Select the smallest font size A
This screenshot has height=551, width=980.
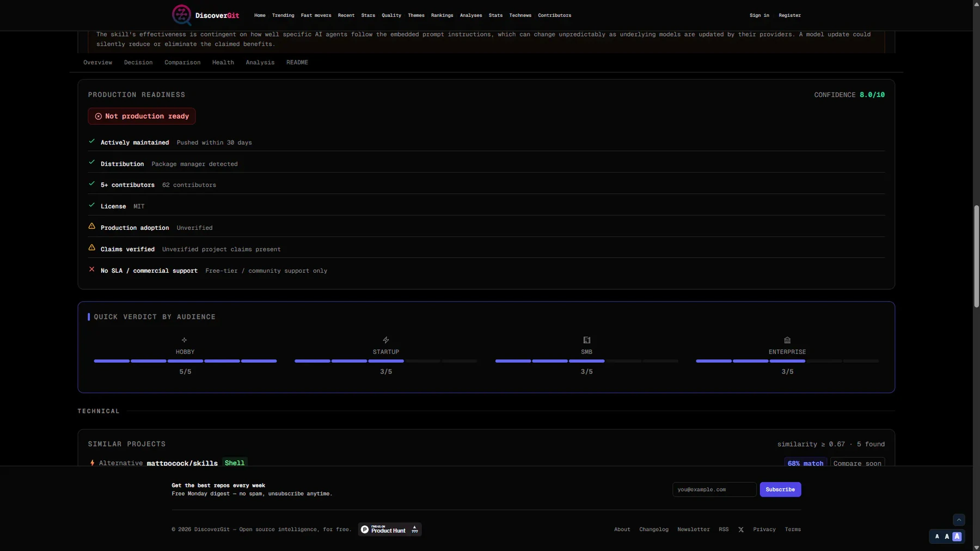click(936, 536)
